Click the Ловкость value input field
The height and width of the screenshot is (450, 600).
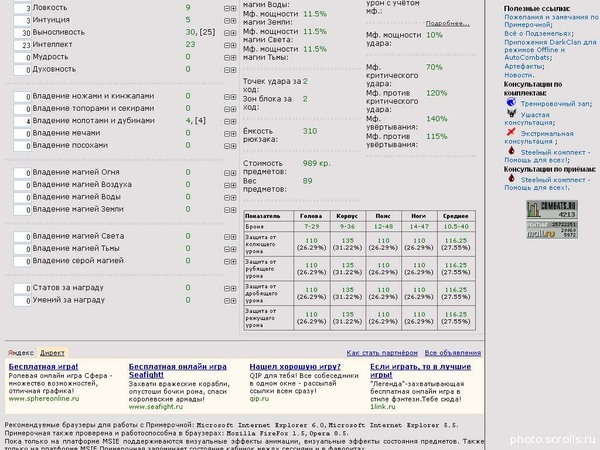pyautogui.click(x=22, y=8)
